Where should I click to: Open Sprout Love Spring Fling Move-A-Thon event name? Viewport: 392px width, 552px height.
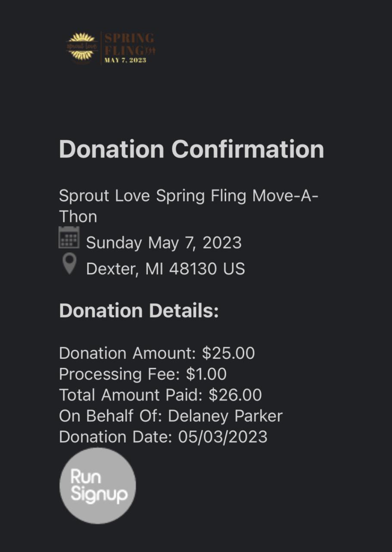(x=189, y=196)
